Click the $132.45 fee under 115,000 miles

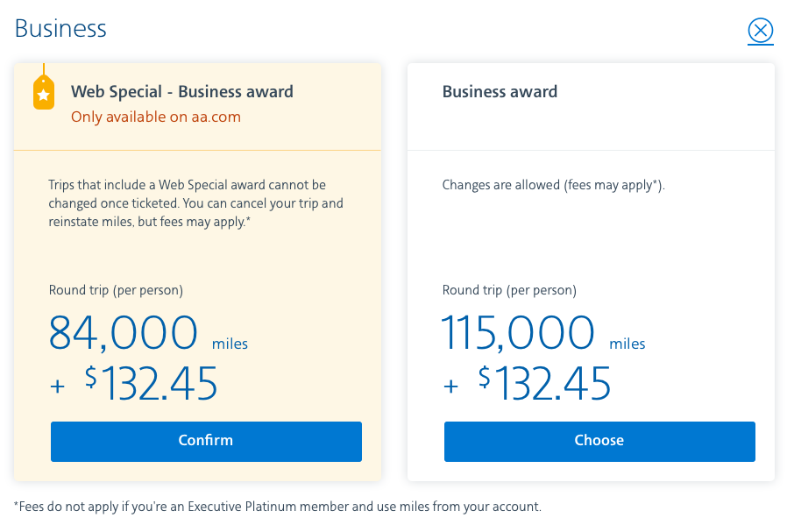click(545, 384)
